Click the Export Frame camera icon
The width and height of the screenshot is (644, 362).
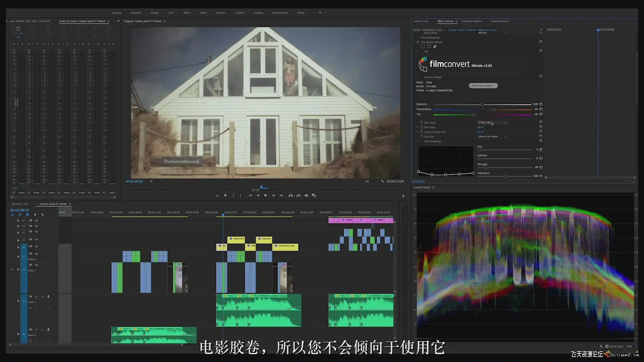(x=306, y=195)
